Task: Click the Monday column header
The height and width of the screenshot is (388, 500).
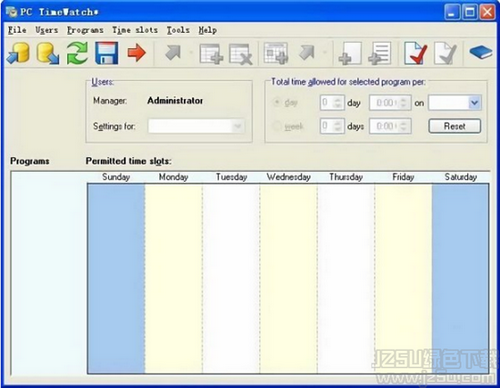Action: pyautogui.click(x=173, y=177)
